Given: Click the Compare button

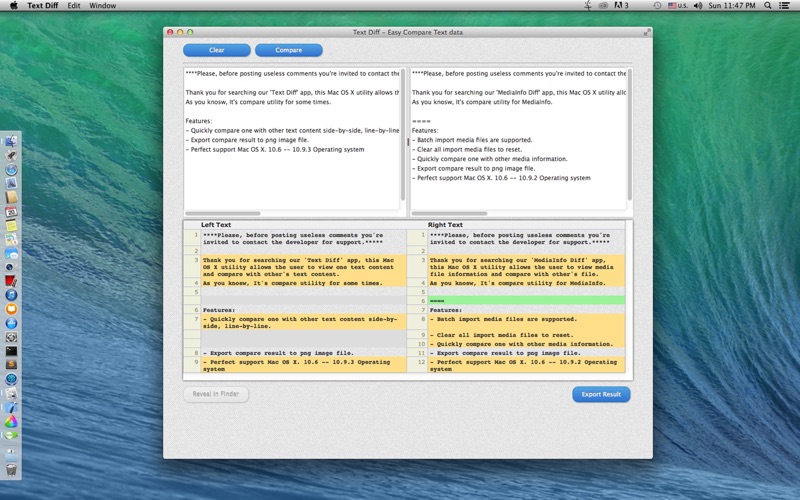Looking at the screenshot, I should (289, 50).
